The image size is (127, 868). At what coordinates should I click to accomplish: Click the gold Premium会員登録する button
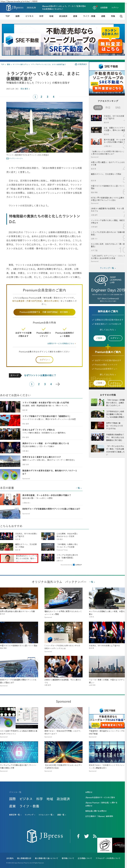point(44,312)
